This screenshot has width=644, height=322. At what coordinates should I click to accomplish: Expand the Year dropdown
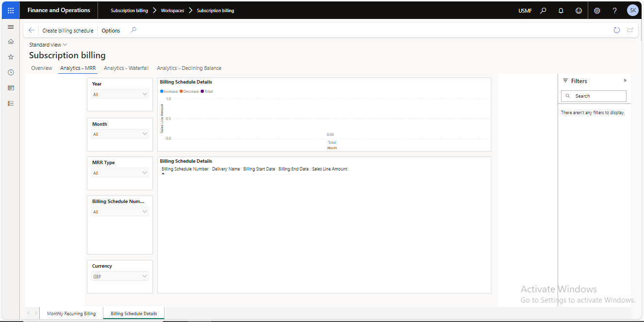(x=120, y=94)
